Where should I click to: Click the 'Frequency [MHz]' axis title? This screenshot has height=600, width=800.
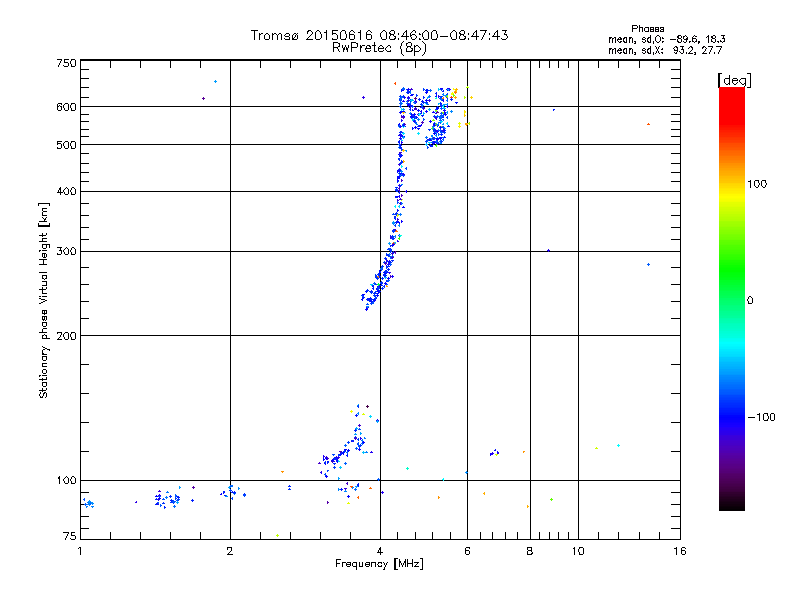[x=379, y=564]
